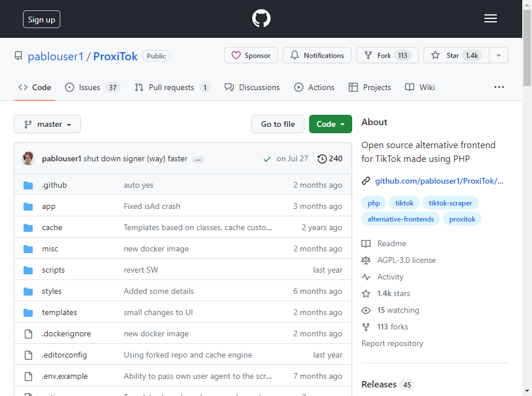The width and height of the screenshot is (532, 396).
Task: Open the cache folder icon
Action: click(x=28, y=227)
